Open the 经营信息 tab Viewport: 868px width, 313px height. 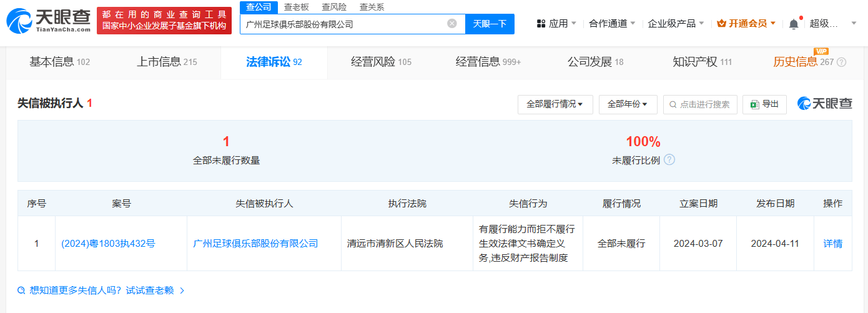coord(488,62)
